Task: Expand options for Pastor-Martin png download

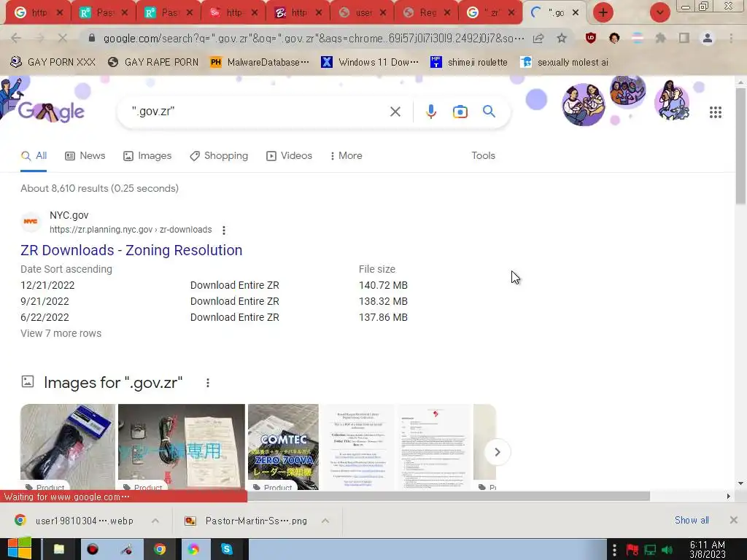Action: [325, 521]
